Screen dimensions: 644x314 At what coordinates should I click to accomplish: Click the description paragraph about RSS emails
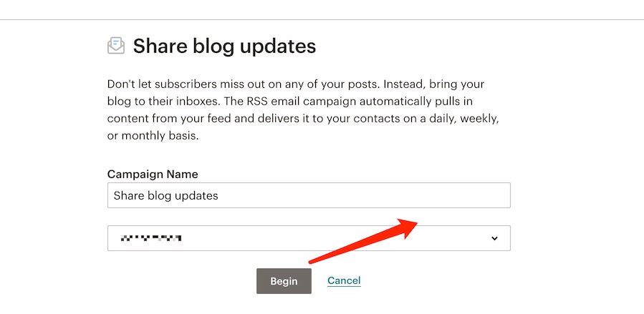[x=303, y=110]
